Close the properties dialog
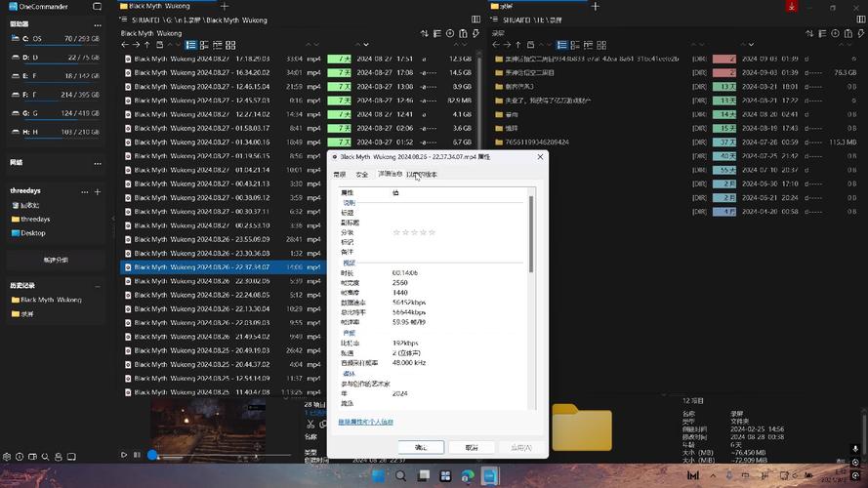868x488 pixels. [540, 156]
